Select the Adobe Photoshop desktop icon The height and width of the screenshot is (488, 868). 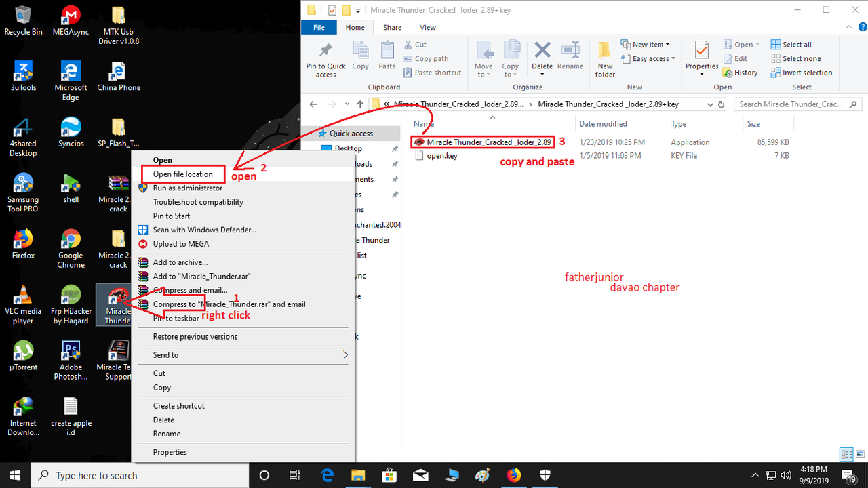(71, 361)
